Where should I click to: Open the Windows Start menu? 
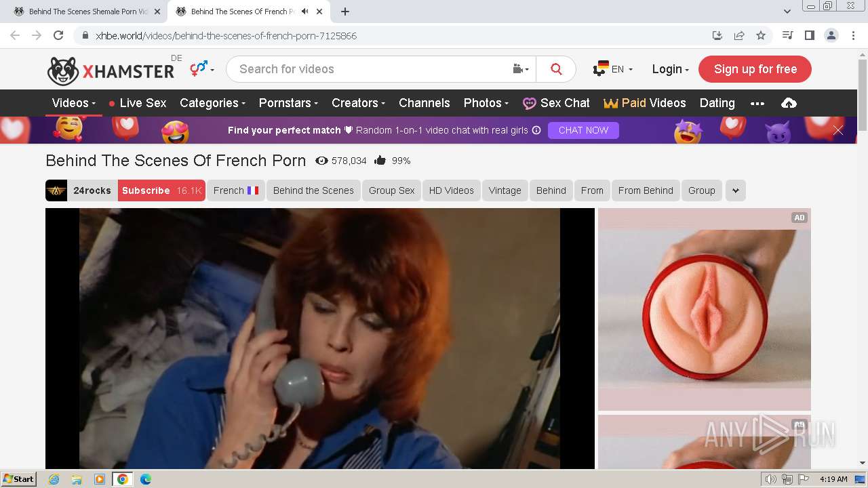click(19, 479)
